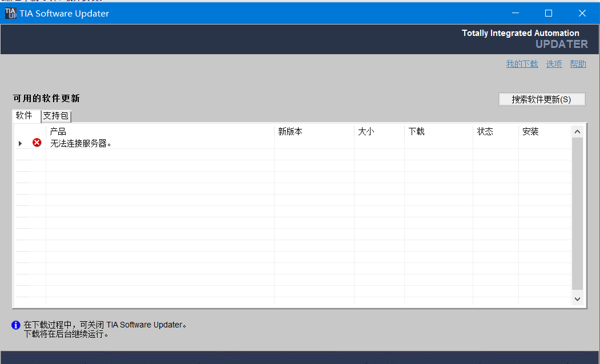Image resolution: width=600 pixels, height=364 pixels.
Task: Close the TIA Software Updater window
Action: 582,13
